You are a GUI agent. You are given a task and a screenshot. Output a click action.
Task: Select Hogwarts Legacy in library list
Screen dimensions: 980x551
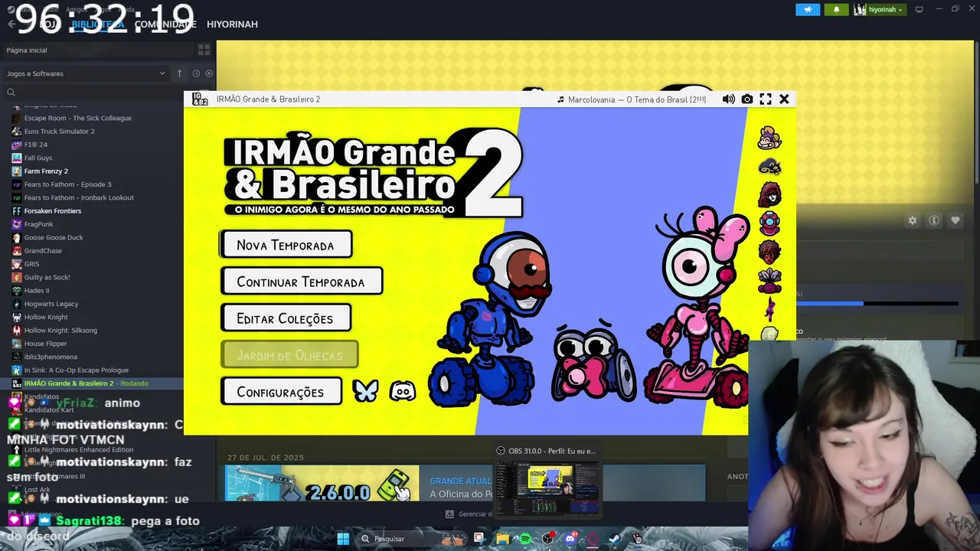tap(51, 304)
